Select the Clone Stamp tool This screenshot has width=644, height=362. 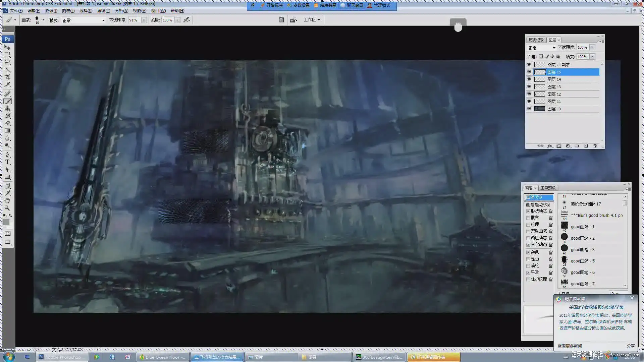click(x=7, y=109)
